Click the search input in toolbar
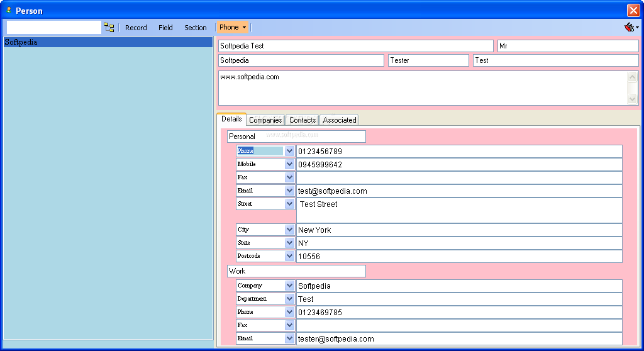 [54, 28]
